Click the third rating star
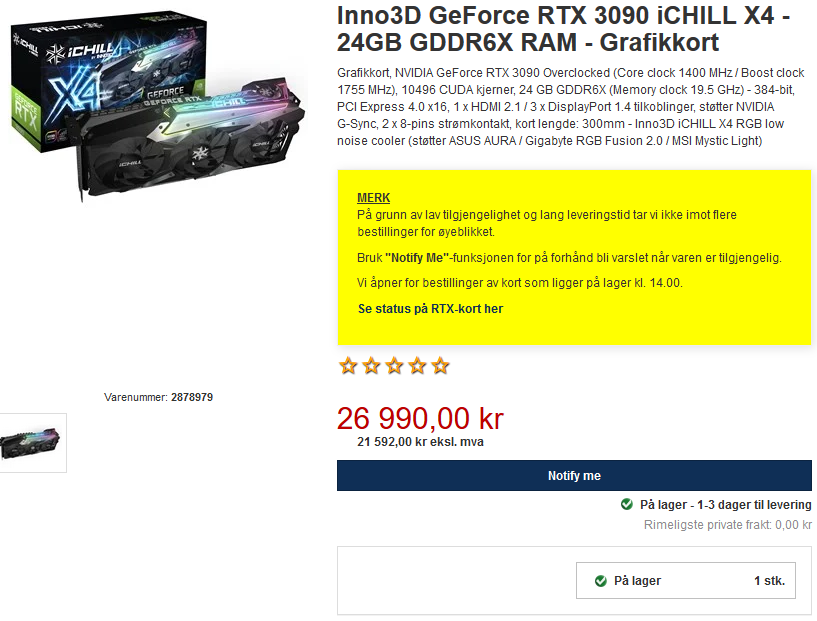 394,366
